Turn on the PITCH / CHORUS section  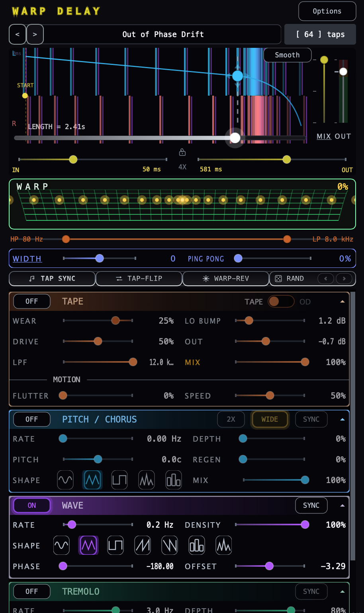coord(32,419)
